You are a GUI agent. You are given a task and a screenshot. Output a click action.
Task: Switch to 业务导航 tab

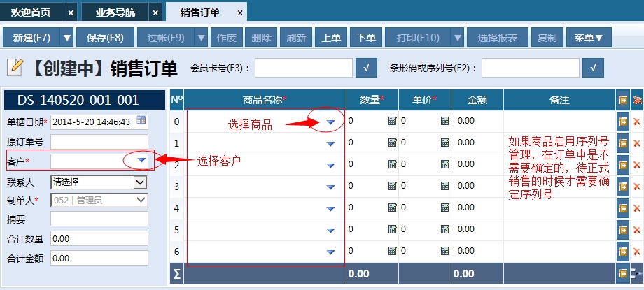click(x=115, y=13)
